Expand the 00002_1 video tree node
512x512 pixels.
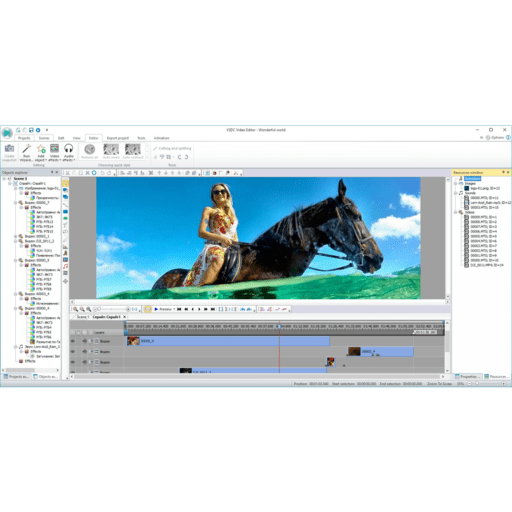coord(15,236)
